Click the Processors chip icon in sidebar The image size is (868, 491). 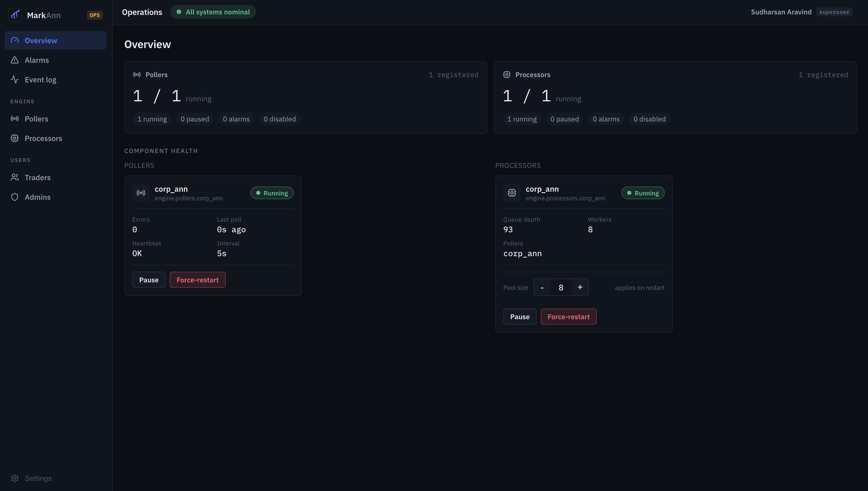pyautogui.click(x=15, y=138)
